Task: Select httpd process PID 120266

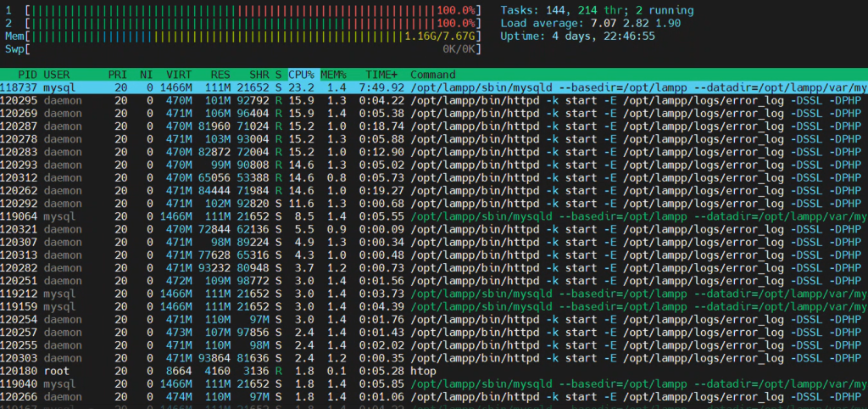Action: click(434, 397)
